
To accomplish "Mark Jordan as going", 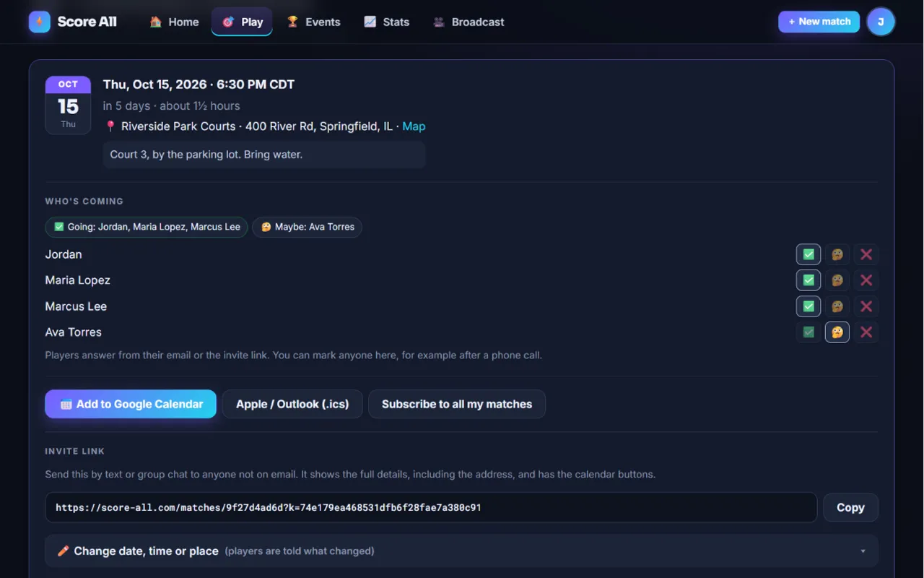I will pos(808,254).
